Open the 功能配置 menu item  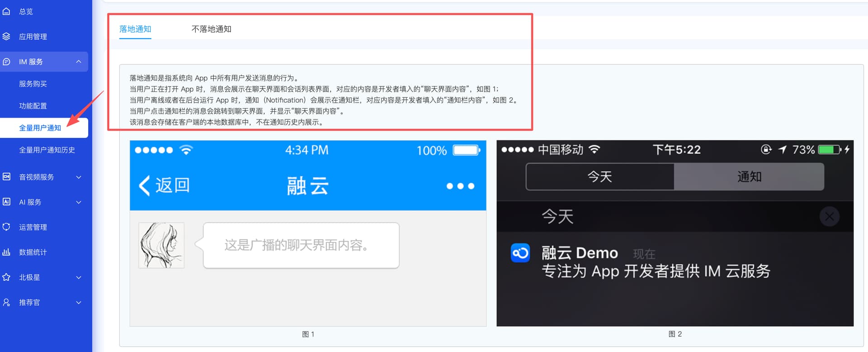[x=33, y=106]
